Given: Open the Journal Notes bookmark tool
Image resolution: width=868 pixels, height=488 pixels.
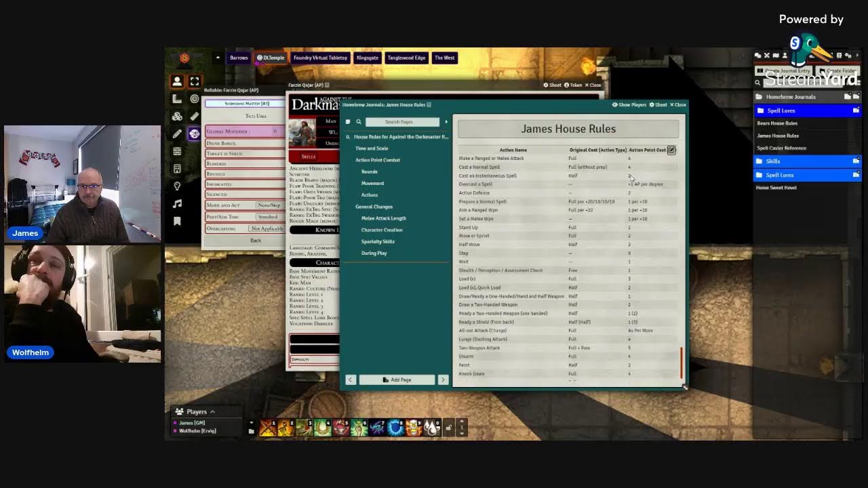Looking at the screenshot, I should [177, 221].
